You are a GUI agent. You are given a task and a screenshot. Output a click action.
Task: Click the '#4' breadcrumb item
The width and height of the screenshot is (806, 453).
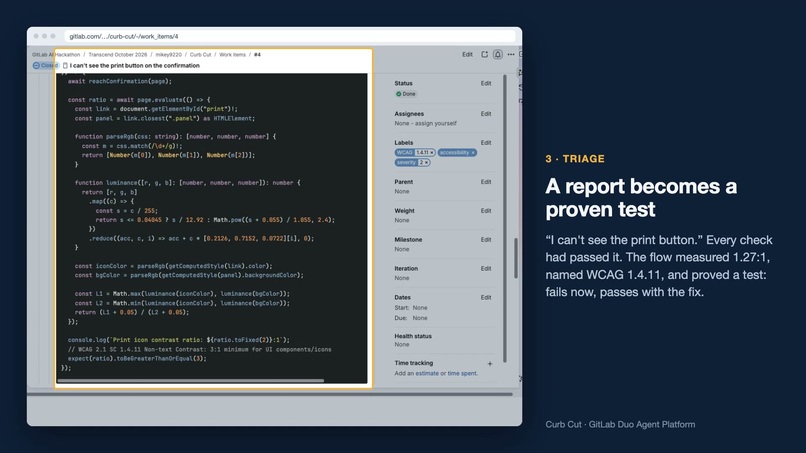(258, 55)
